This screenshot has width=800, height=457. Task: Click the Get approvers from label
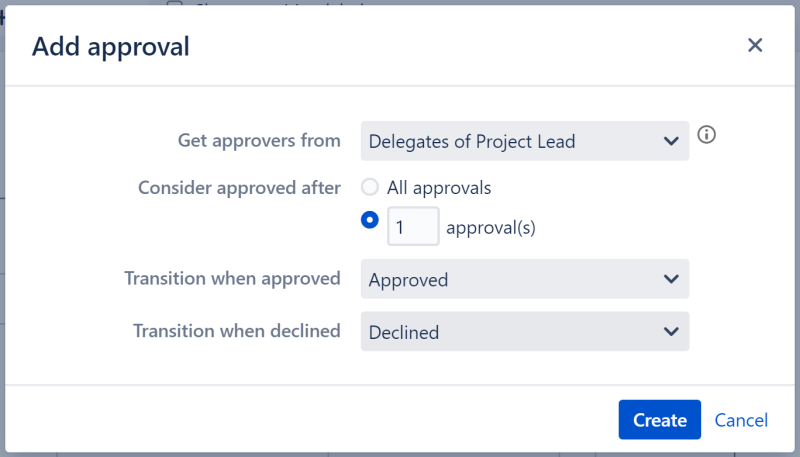(x=259, y=141)
